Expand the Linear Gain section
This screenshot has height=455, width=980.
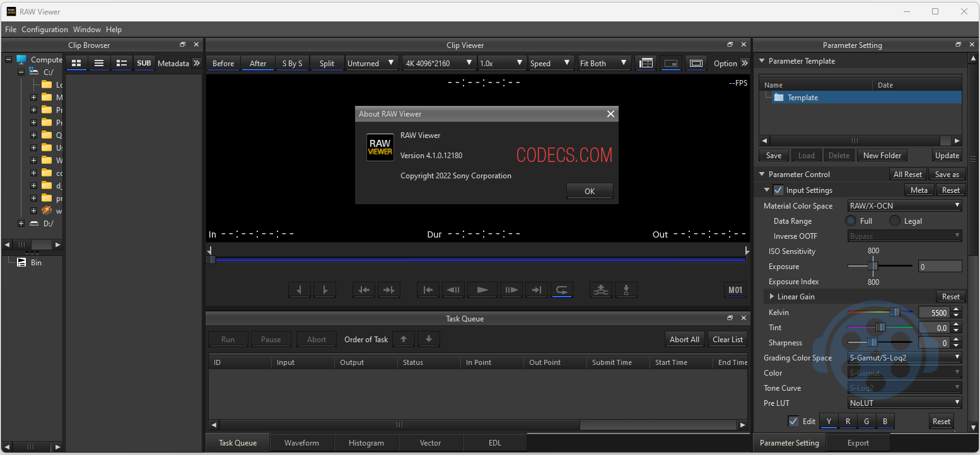pyautogui.click(x=772, y=297)
